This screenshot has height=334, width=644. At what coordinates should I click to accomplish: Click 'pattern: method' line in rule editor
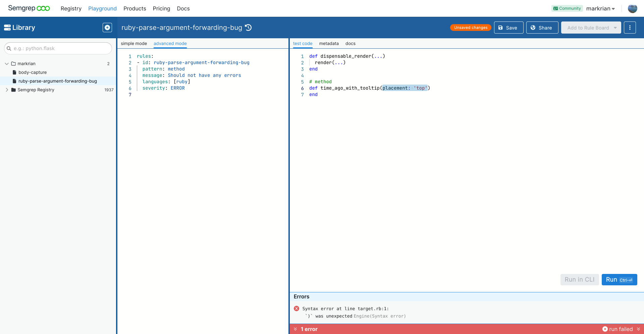(x=164, y=69)
